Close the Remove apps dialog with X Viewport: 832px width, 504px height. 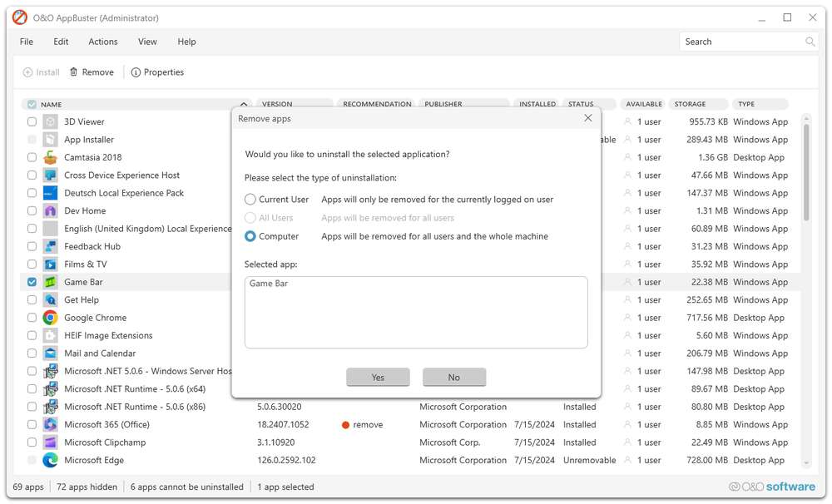pyautogui.click(x=588, y=118)
